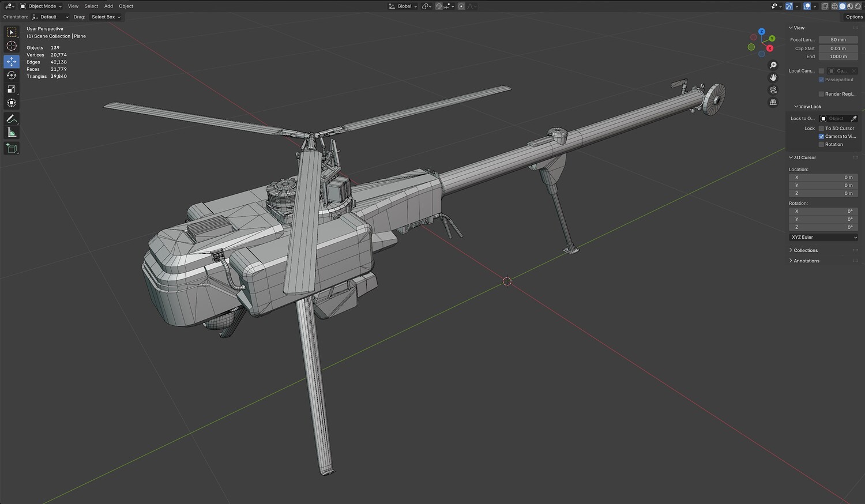The image size is (865, 504).
Task: Adjust the Clip Start 0.01 m field
Action: 838,48
